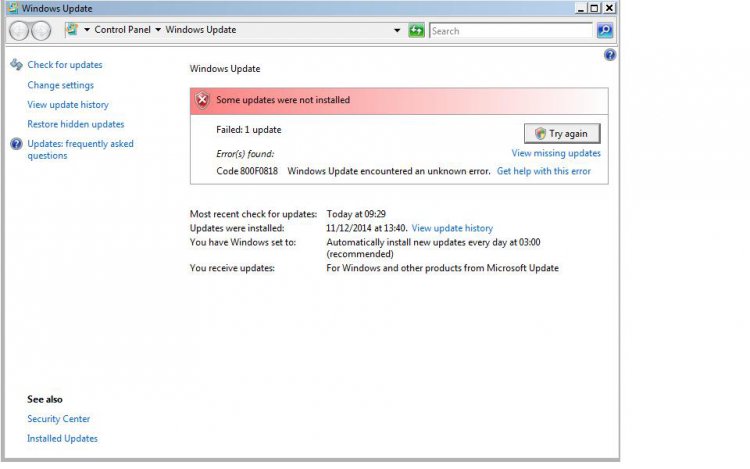This screenshot has width=750, height=469.
Task: Open the Installed Updates link
Action: pos(62,438)
